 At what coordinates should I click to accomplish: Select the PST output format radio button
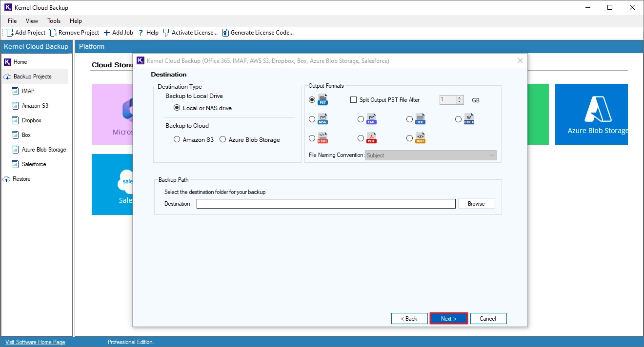(x=312, y=100)
